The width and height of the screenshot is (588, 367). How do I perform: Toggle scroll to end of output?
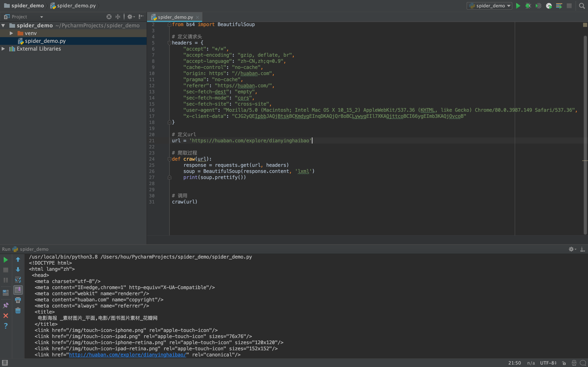pyautogui.click(x=18, y=290)
